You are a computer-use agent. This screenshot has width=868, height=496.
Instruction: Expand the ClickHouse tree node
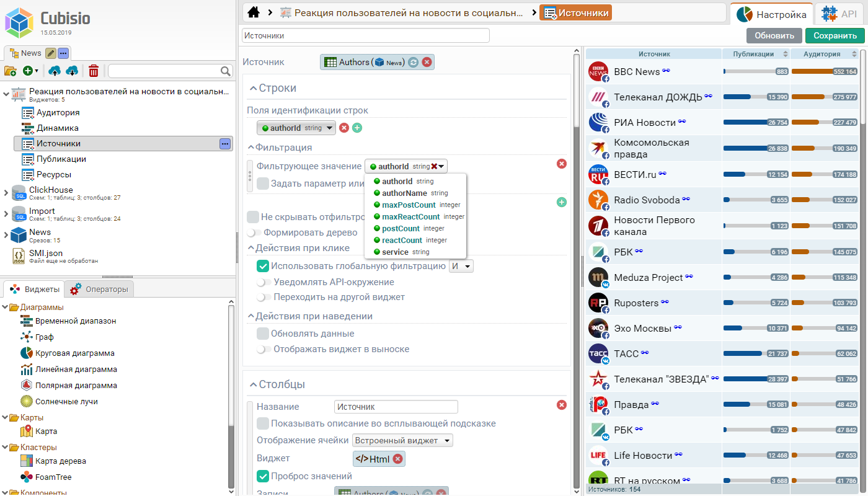(x=6, y=193)
